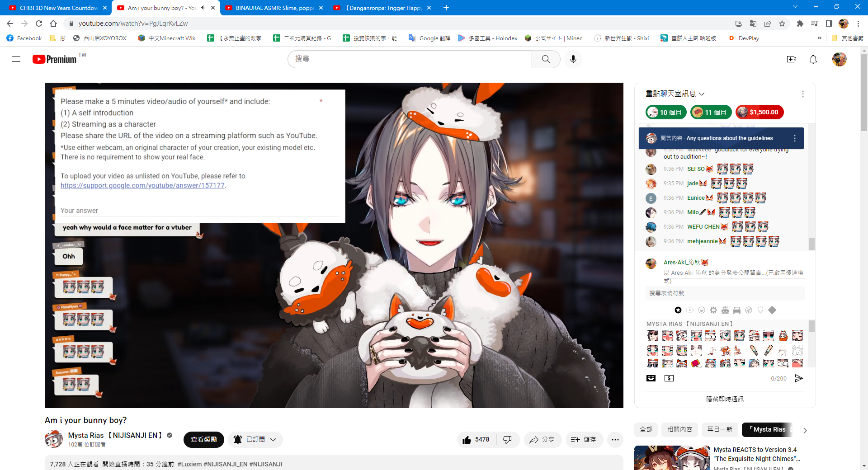Open Mysta REACTS to Version 3.4 thumbnail
This screenshot has height=470, width=868.
[672, 458]
